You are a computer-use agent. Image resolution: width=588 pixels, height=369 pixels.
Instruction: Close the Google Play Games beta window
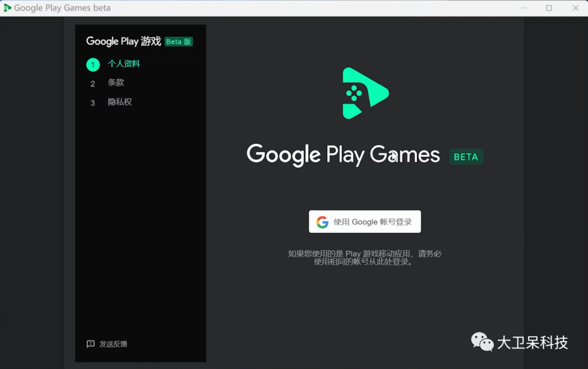(x=575, y=8)
